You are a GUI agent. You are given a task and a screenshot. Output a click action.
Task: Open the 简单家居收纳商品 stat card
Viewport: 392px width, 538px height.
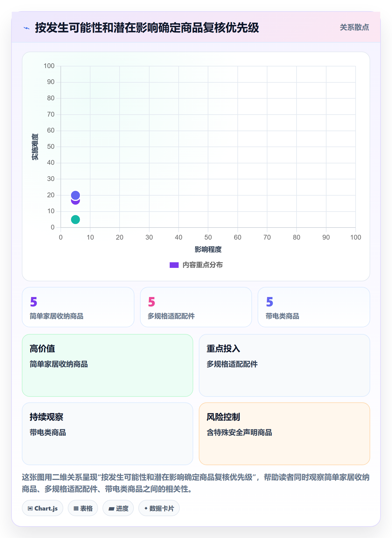[78, 307]
